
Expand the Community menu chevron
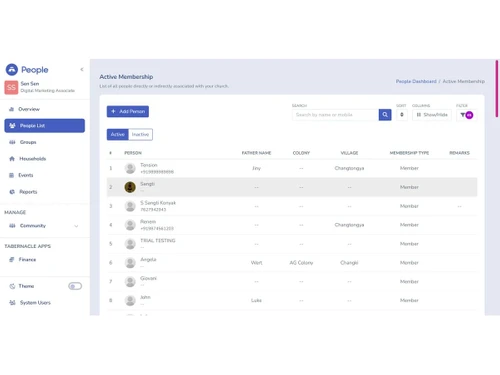76,226
